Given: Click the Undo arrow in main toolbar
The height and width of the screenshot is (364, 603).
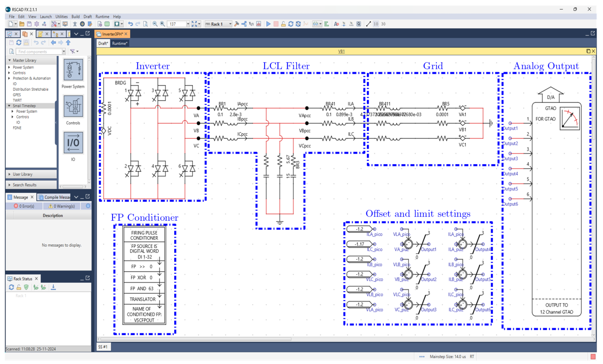Looking at the screenshot, I should pos(130,24).
